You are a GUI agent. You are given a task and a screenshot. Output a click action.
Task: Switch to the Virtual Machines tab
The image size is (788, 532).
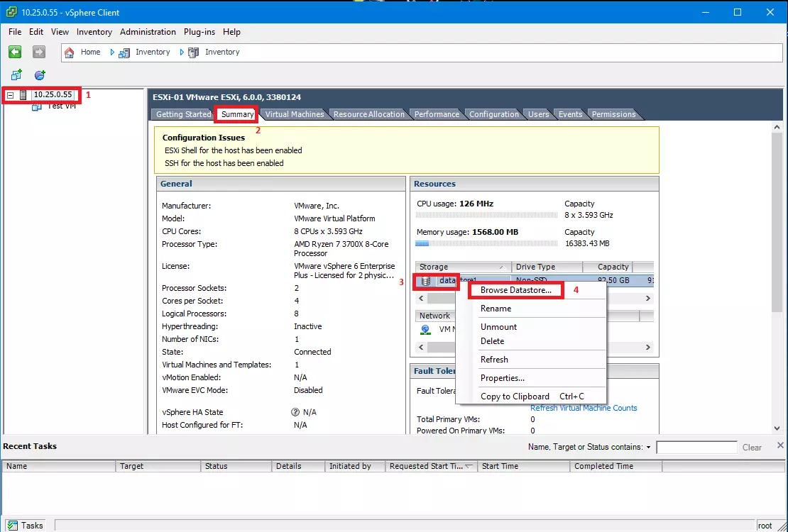pos(295,114)
